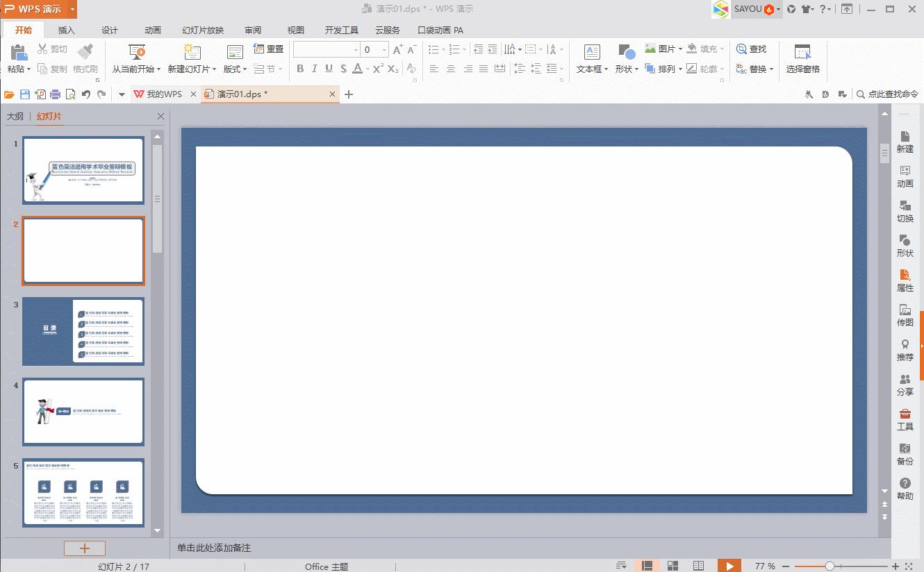Open the Tools (工具) sidebar panel

tap(905, 419)
